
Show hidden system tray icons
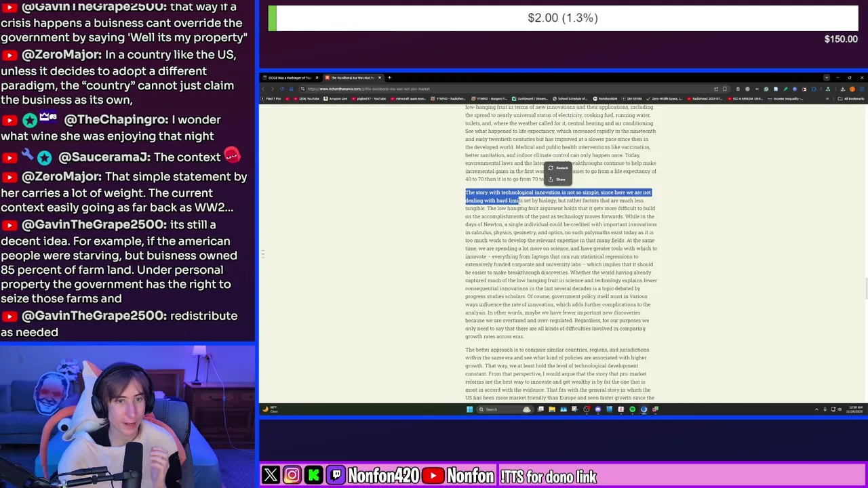[x=816, y=409]
